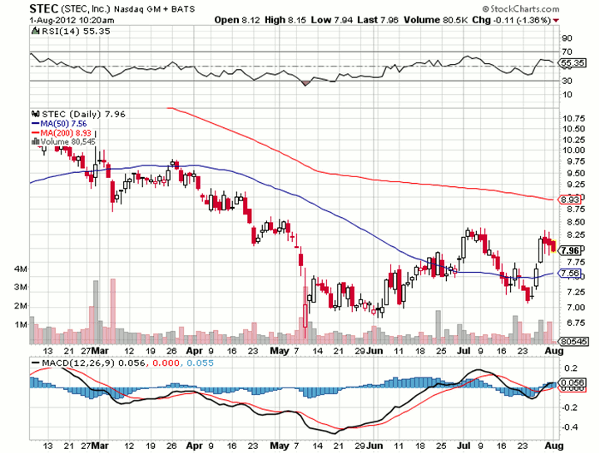The image size is (600, 454).
Task: Click the 1M volume axis label
Action: (21, 325)
